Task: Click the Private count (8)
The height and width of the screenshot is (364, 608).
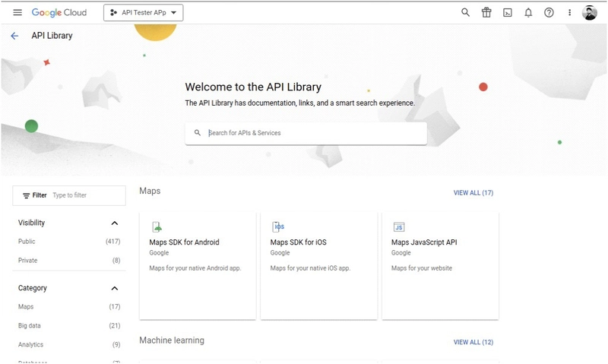Action: click(x=116, y=260)
